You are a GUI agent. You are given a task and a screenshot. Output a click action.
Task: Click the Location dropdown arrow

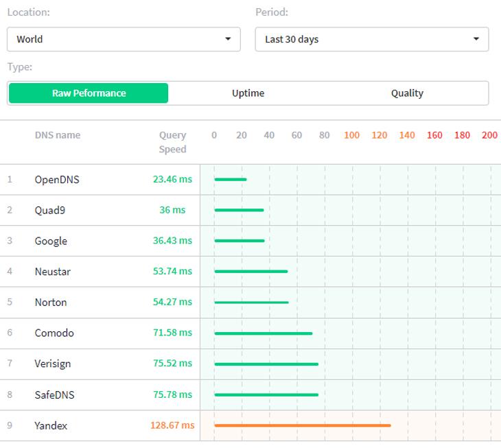pyautogui.click(x=228, y=39)
